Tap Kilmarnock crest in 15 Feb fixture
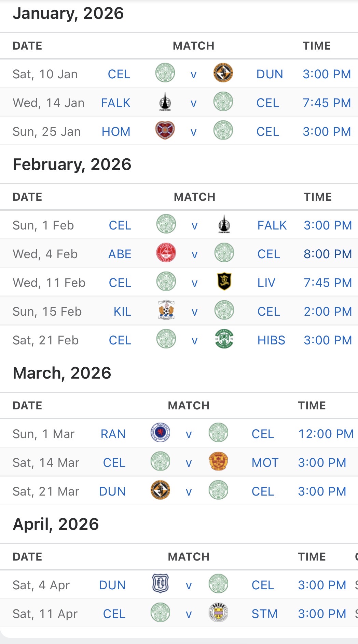The height and width of the screenshot is (644, 358). [x=166, y=310]
